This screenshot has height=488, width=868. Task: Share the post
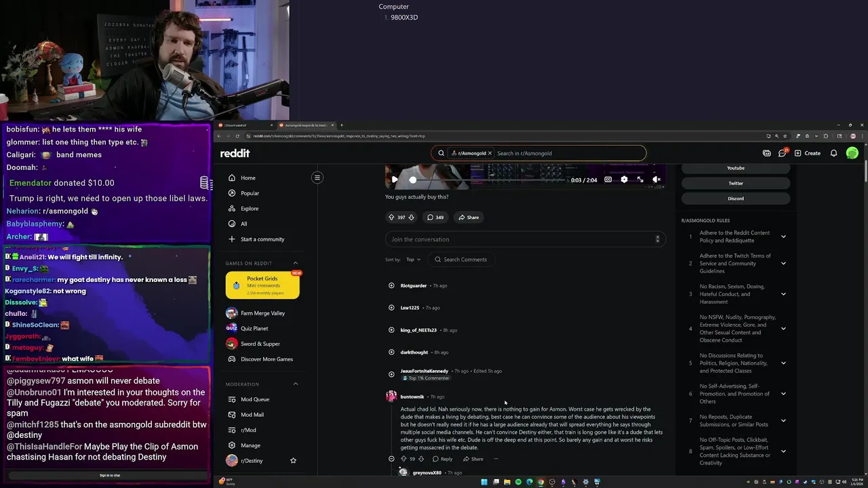469,218
